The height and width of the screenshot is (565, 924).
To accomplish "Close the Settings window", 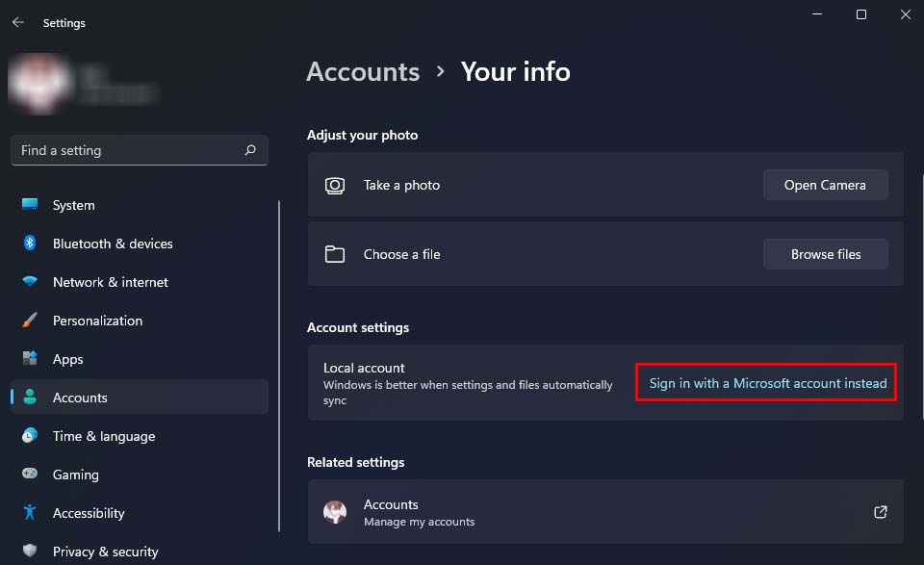I will click(x=905, y=14).
